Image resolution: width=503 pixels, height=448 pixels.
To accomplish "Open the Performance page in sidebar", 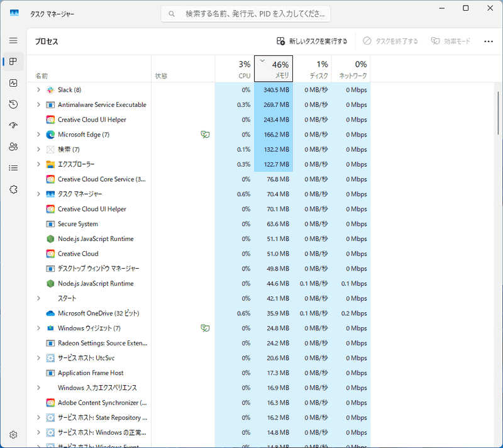I will point(13,83).
